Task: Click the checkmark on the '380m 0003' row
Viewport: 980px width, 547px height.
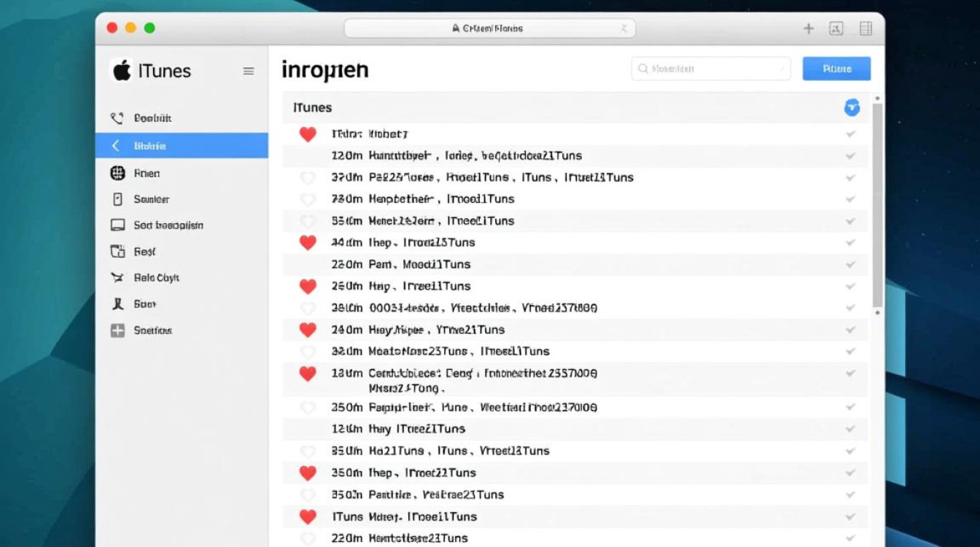Action: click(850, 308)
